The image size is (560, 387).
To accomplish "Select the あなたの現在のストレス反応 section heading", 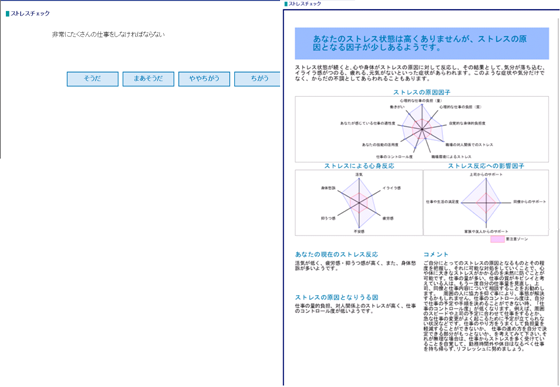I will pyautogui.click(x=336, y=255).
